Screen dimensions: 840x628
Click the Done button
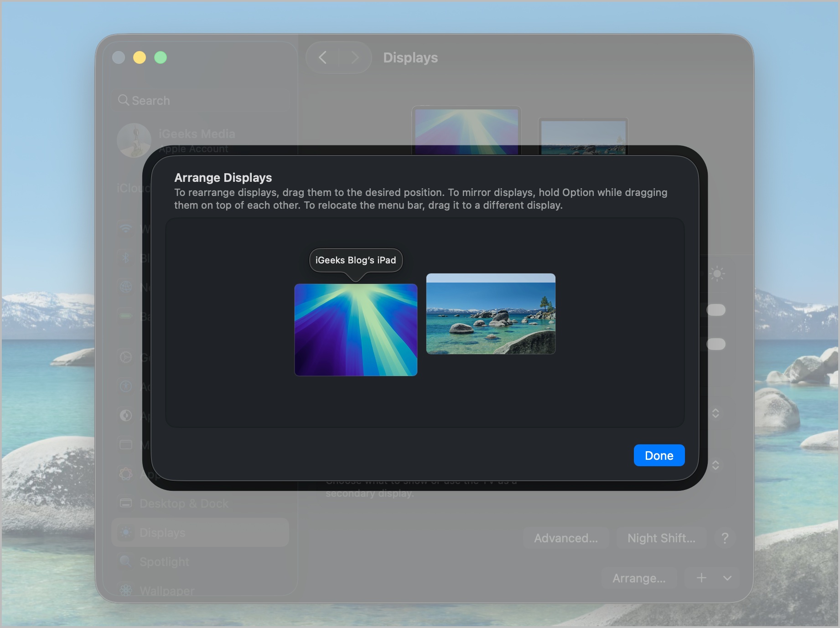coord(659,455)
